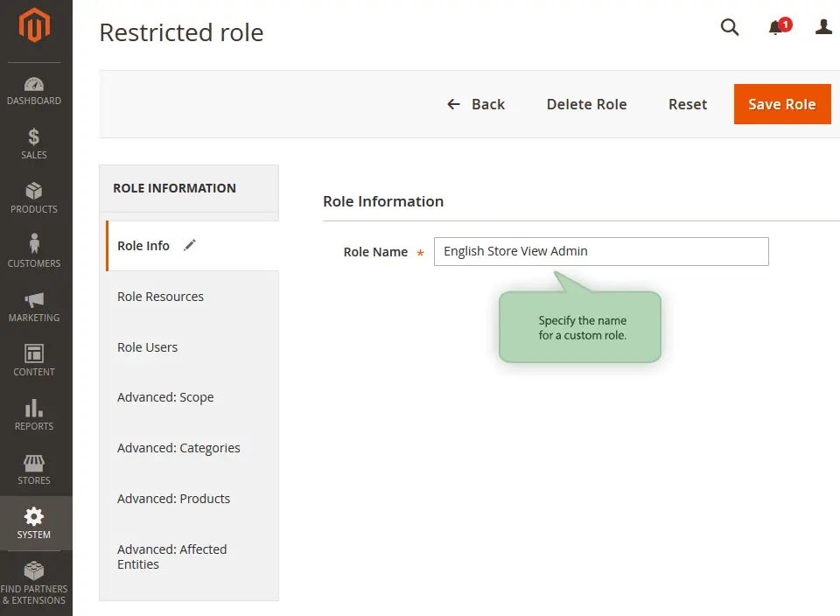Click the pencil icon beside Role Info

(190, 246)
